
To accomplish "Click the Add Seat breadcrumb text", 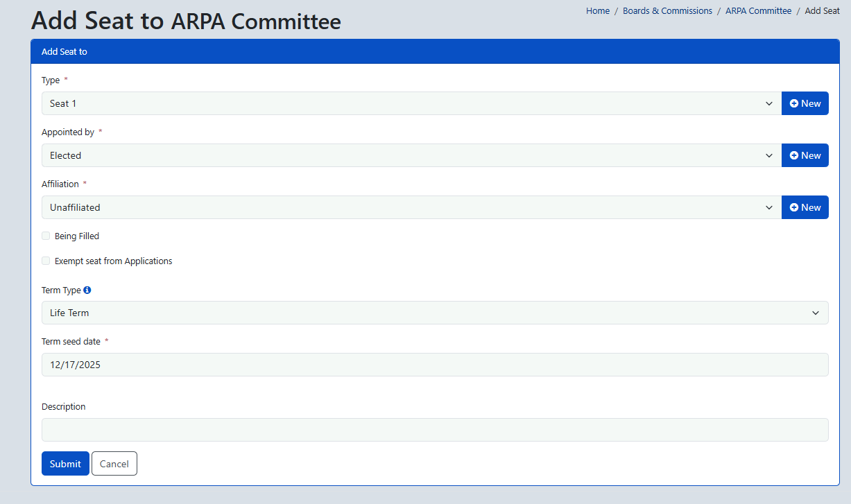I will pyautogui.click(x=822, y=11).
